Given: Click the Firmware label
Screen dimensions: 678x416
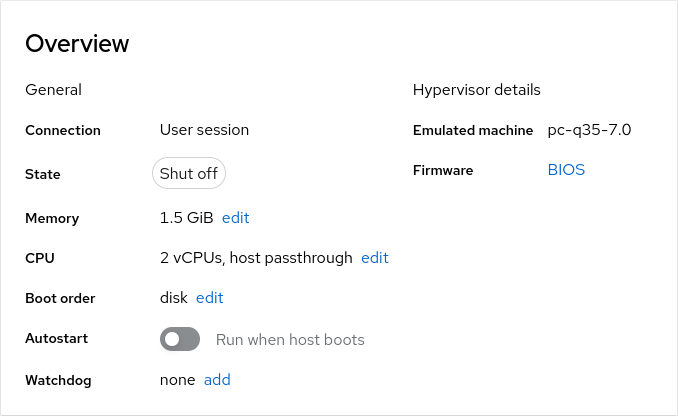Looking at the screenshot, I should pyautogui.click(x=443, y=171).
